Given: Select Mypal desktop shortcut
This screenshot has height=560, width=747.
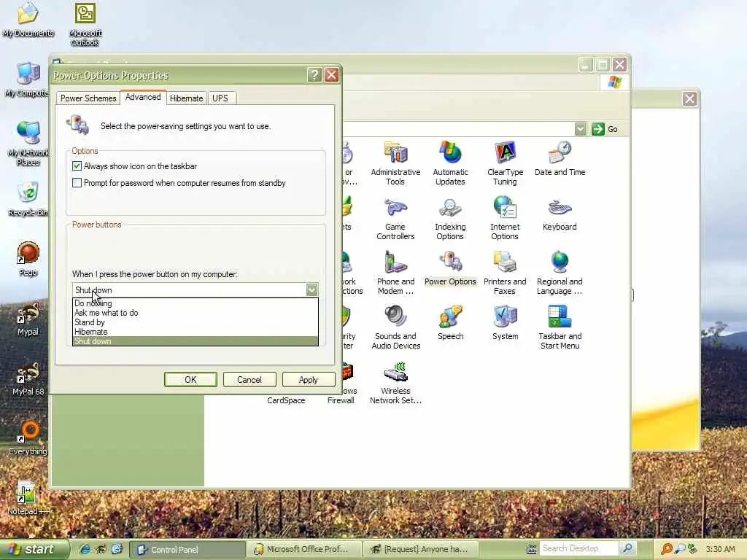Looking at the screenshot, I should [x=28, y=319].
